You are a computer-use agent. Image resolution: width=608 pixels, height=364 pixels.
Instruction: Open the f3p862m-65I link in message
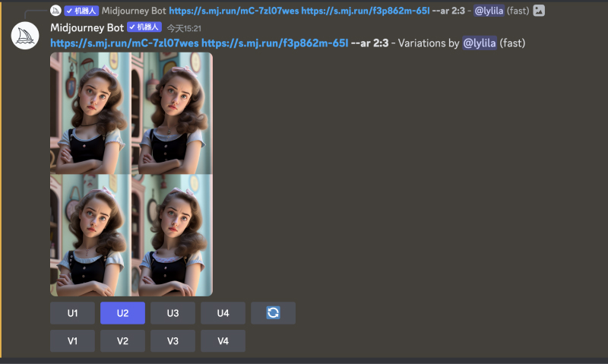point(274,43)
